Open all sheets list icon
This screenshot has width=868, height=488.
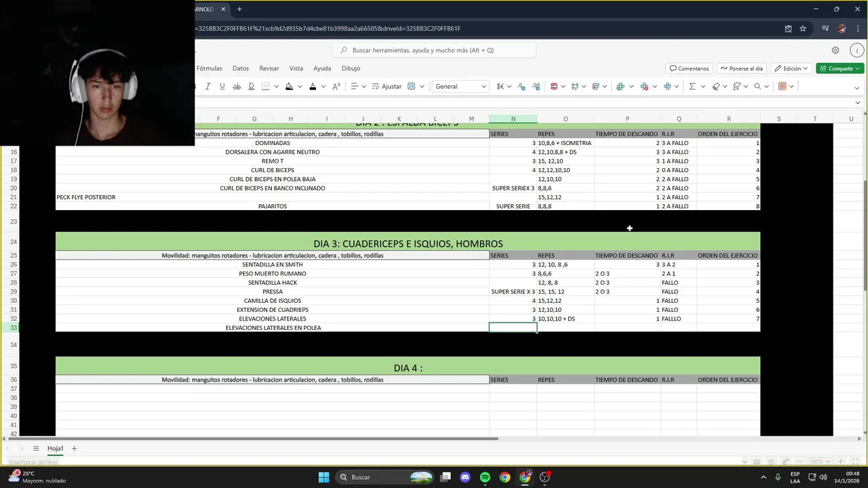coord(36,448)
